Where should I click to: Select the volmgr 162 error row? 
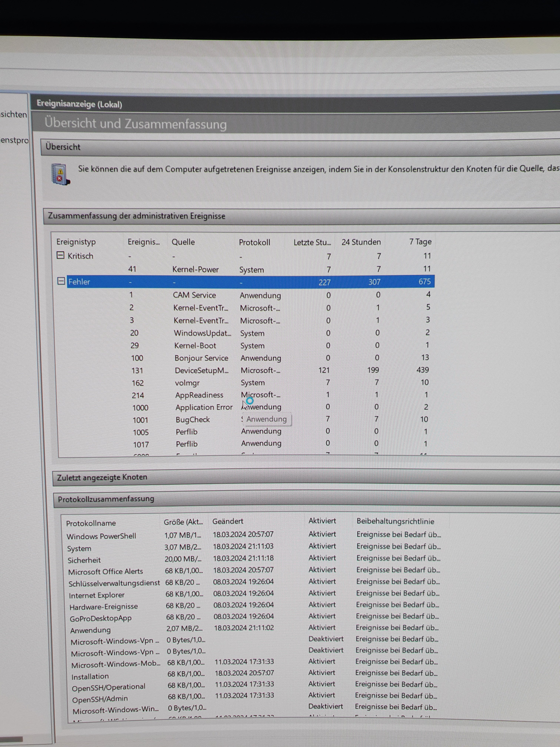(x=187, y=383)
